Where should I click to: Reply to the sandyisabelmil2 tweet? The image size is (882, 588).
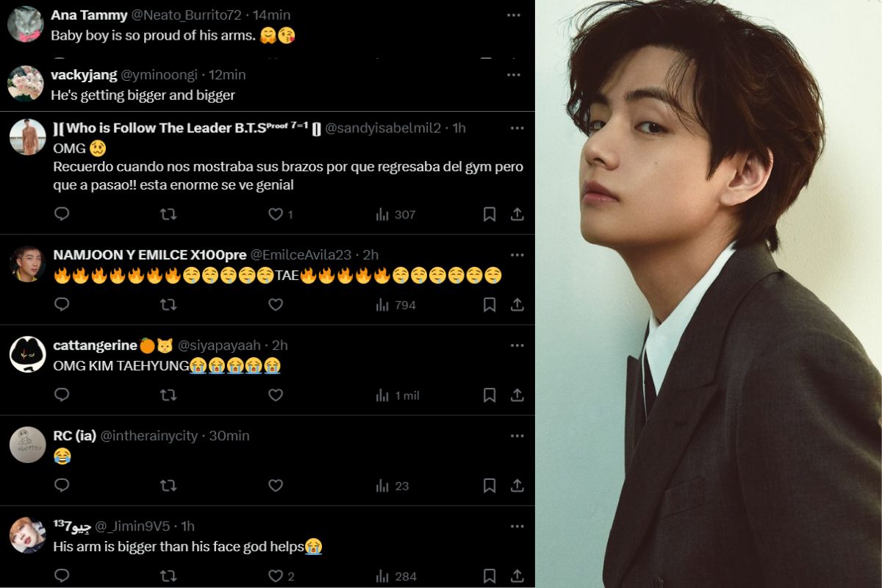(62, 214)
